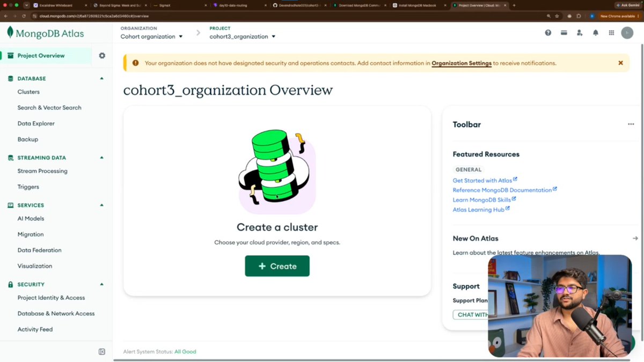
Task: Click the Services section icon
Action: [x=11, y=205]
